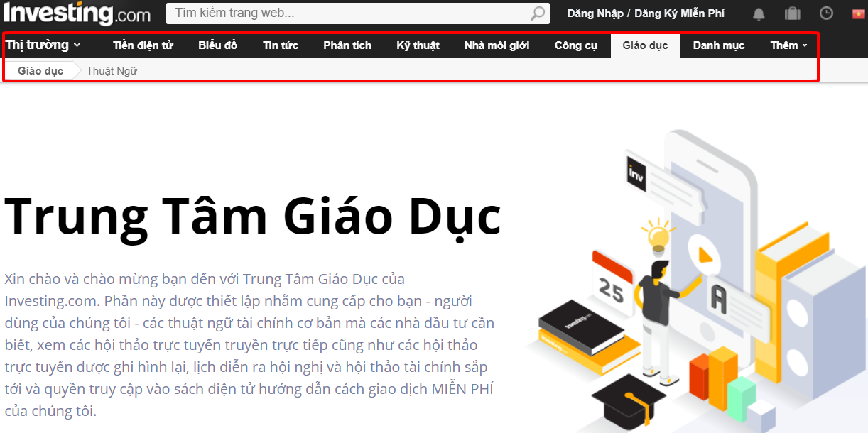Select the active Giáo dục tab
The image size is (868, 433).
click(645, 45)
